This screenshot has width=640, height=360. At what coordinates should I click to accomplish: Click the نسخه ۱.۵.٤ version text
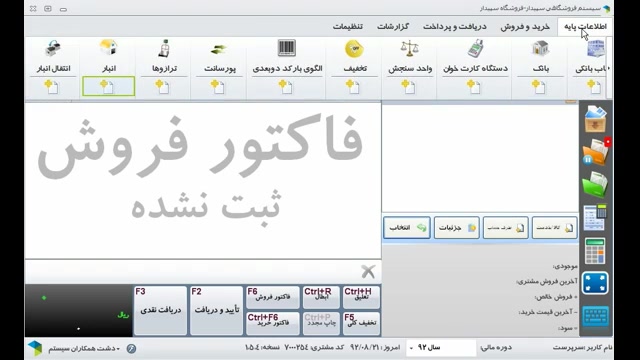click(262, 347)
